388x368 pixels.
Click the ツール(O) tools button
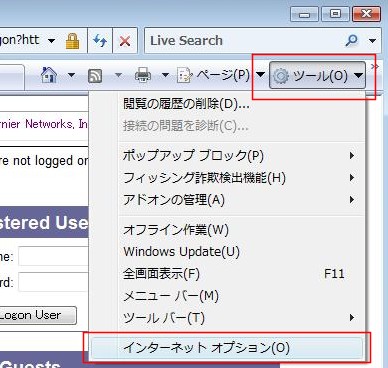point(317,75)
